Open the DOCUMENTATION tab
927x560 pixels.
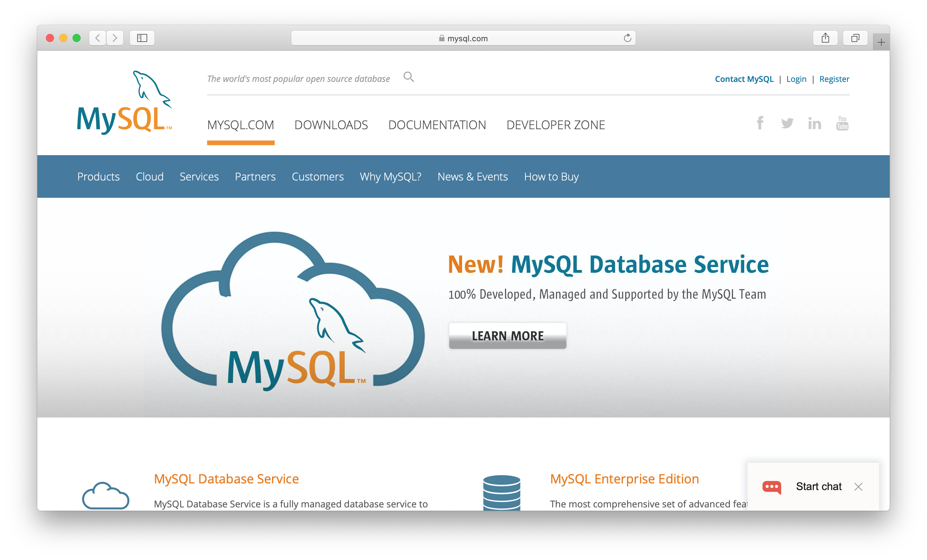437,125
